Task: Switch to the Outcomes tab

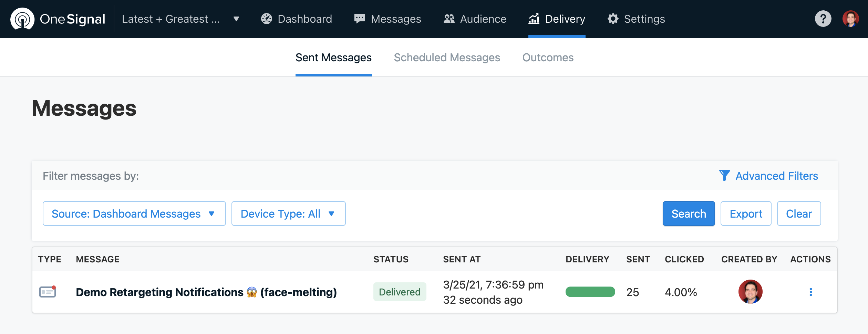Action: point(548,58)
